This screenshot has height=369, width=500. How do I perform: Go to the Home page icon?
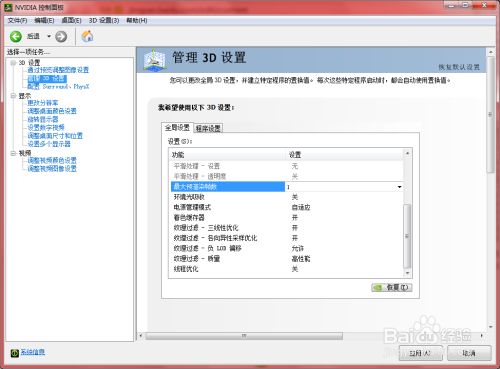point(87,36)
